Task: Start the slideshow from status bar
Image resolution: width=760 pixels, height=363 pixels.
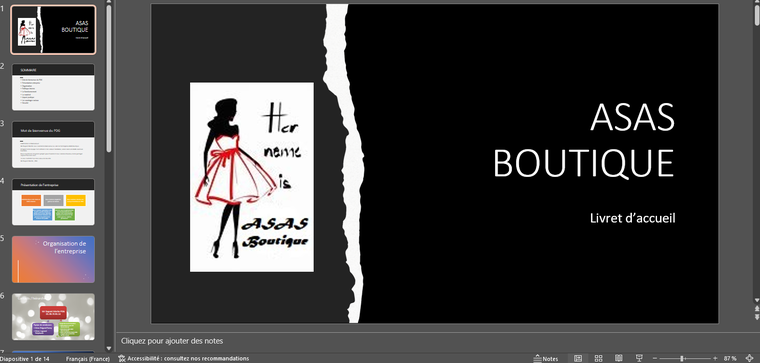Action: click(x=639, y=359)
